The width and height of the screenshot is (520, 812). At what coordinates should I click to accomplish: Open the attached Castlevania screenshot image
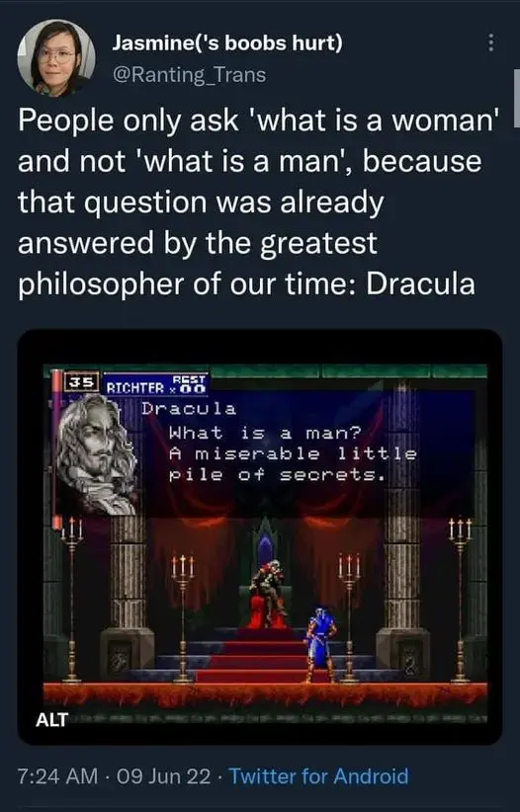260,537
